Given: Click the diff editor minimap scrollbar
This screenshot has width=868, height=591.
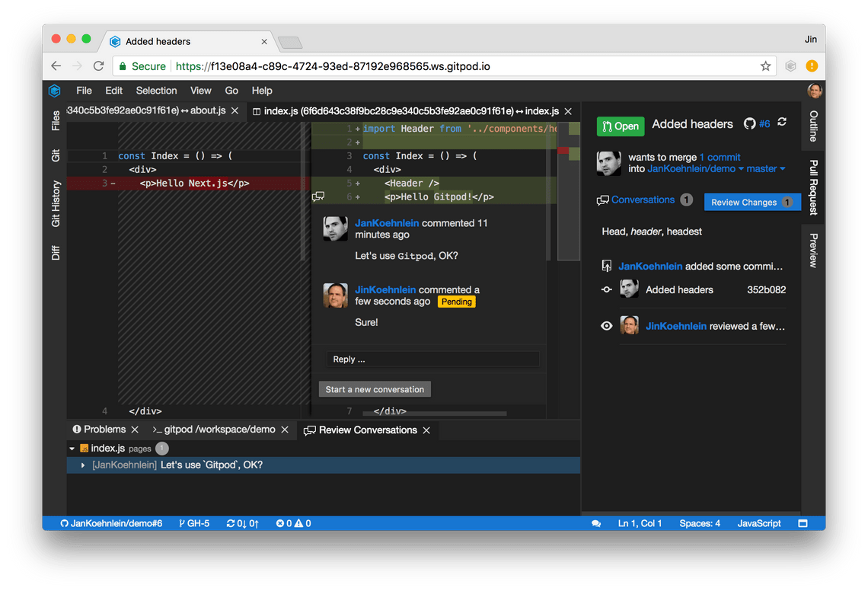Looking at the screenshot, I should coord(569,191).
